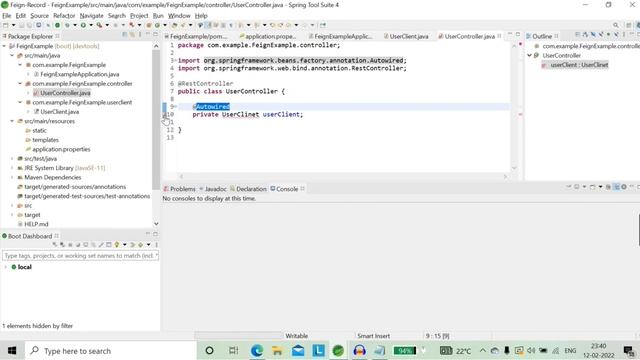The height and width of the screenshot is (360, 640).
Task: Click the main toolbar search magnifier icon
Action: coord(616,25)
